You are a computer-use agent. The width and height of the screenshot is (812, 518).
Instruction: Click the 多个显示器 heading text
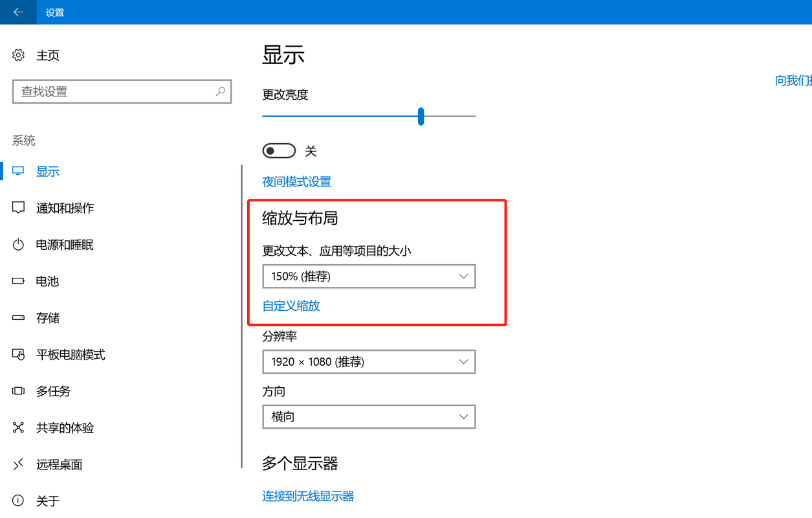click(x=300, y=464)
